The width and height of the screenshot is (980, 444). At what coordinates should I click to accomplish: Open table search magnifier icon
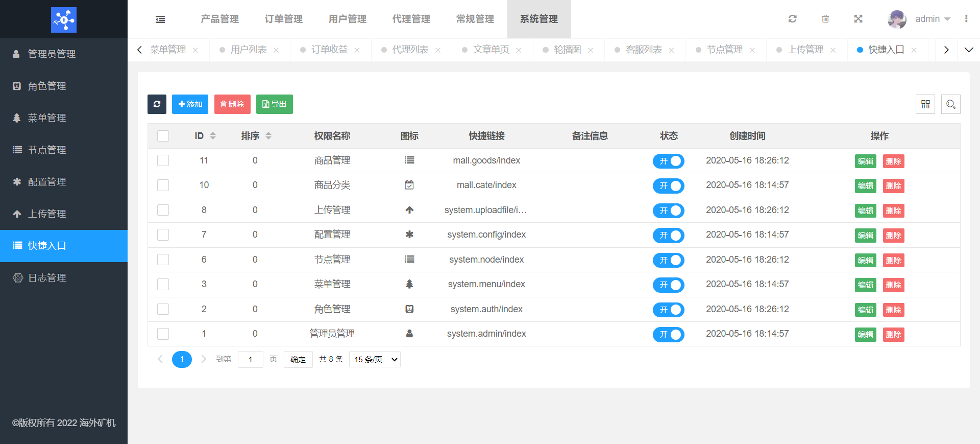click(951, 104)
